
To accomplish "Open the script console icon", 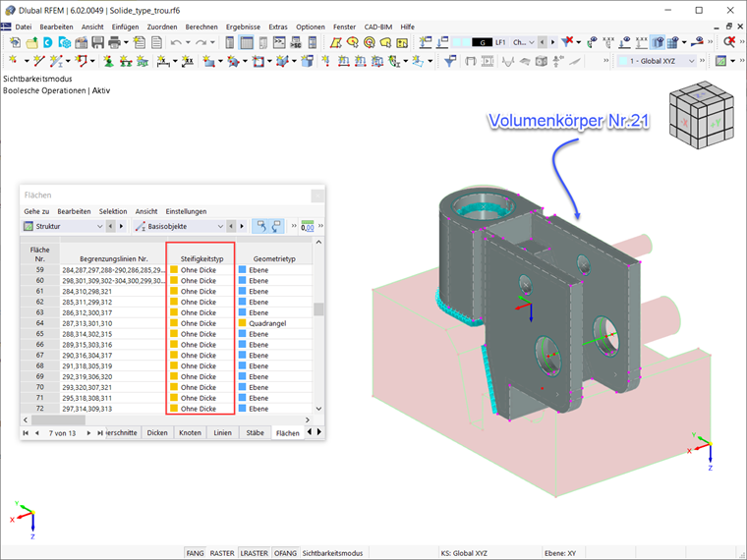I will tap(279, 42).
